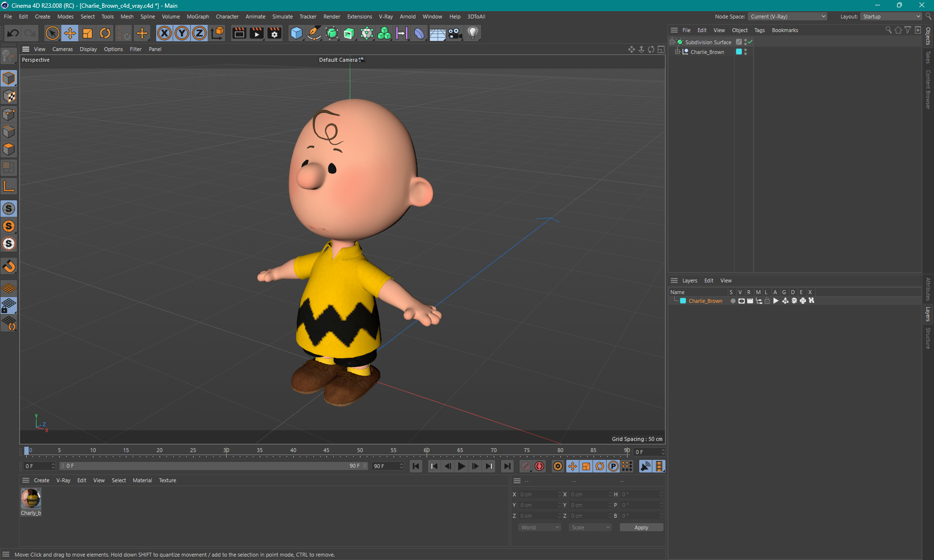Switch to Polygons mode
This screenshot has width=934, height=560.
[x=9, y=149]
